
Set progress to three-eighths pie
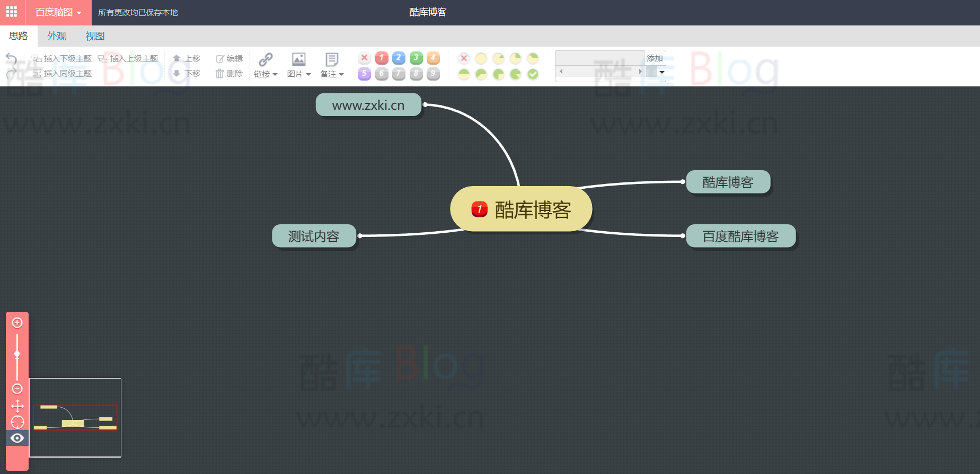point(533,58)
